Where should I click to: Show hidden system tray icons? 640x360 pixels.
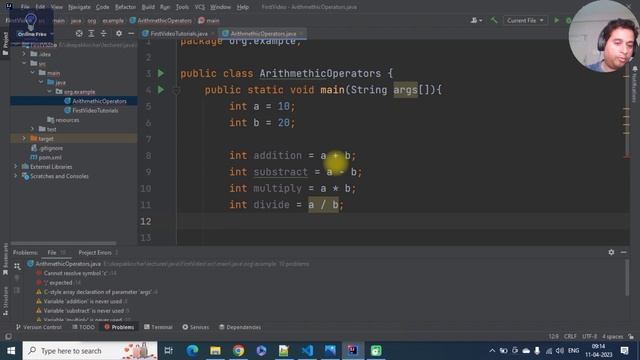pyautogui.click(x=492, y=351)
